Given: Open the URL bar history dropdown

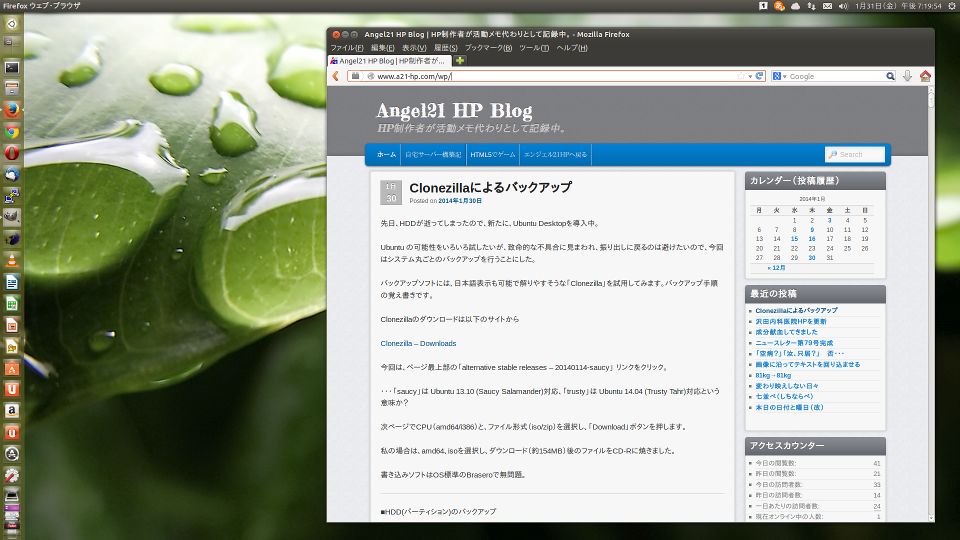Looking at the screenshot, I should 750,77.
